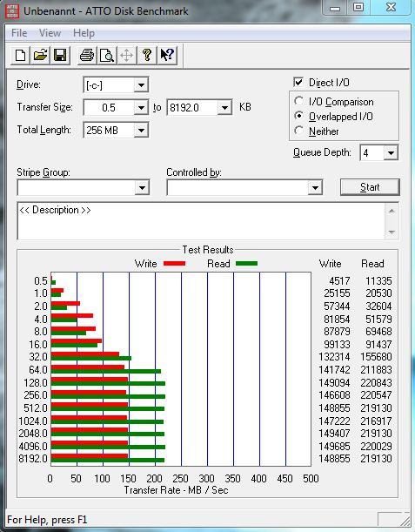Save results with the floppy disk icon
Image resolution: width=415 pixels, height=532 pixels.
pyautogui.click(x=60, y=55)
